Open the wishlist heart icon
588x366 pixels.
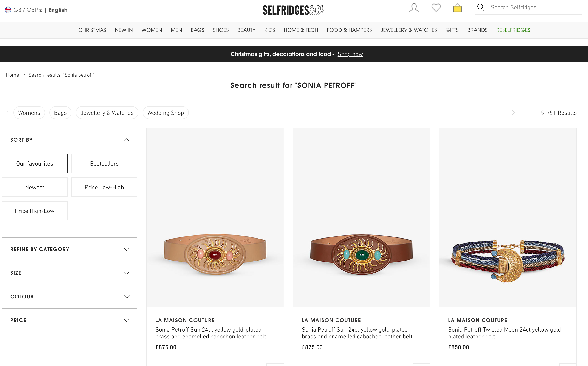436,8
